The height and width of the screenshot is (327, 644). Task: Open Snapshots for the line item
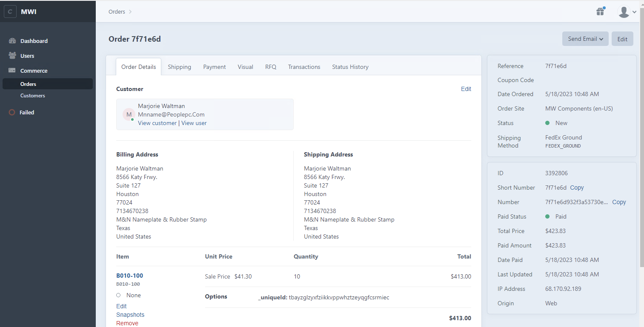(x=130, y=315)
